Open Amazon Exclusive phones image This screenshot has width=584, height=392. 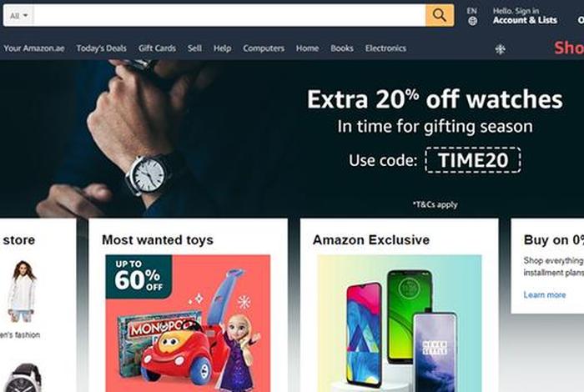[x=400, y=323]
